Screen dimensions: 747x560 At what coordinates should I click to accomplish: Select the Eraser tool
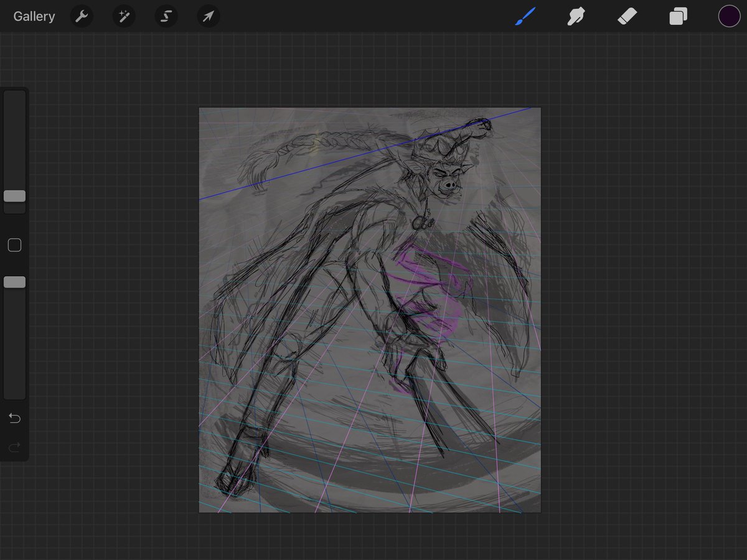click(627, 16)
